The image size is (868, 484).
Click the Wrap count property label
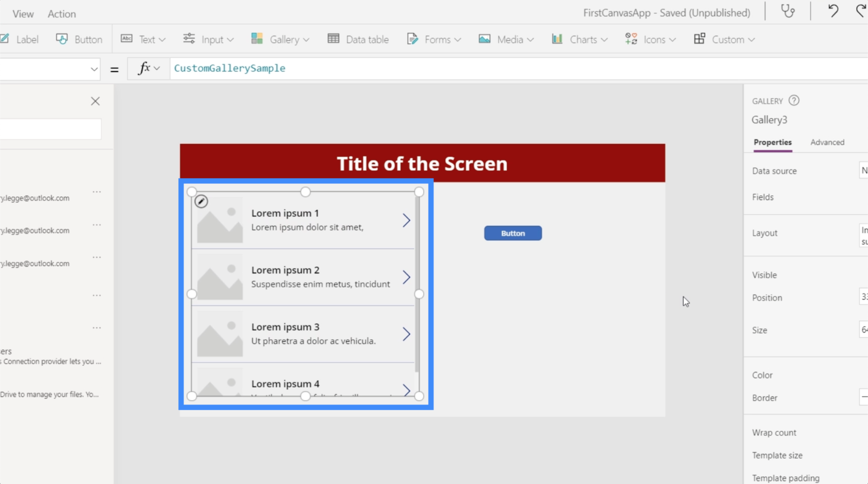click(x=774, y=432)
